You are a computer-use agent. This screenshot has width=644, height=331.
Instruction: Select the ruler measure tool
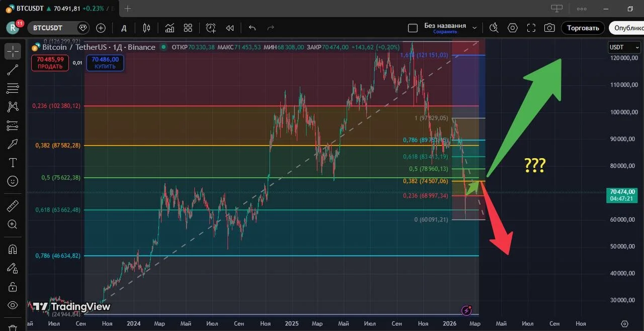click(x=13, y=206)
